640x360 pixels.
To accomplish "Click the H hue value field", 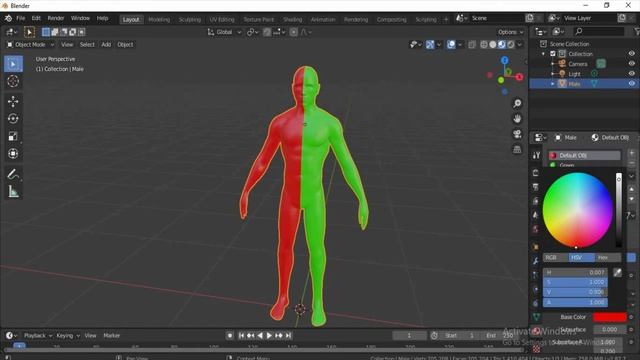I will pyautogui.click(x=575, y=272).
